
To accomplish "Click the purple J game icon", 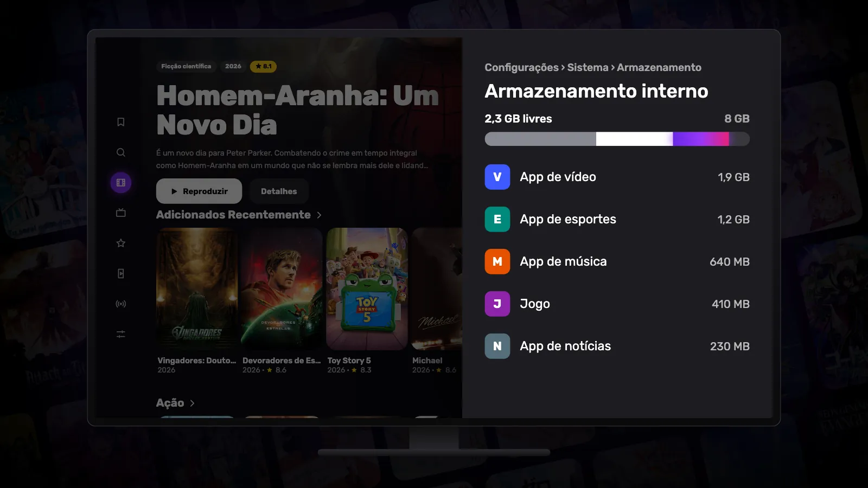I will point(497,304).
